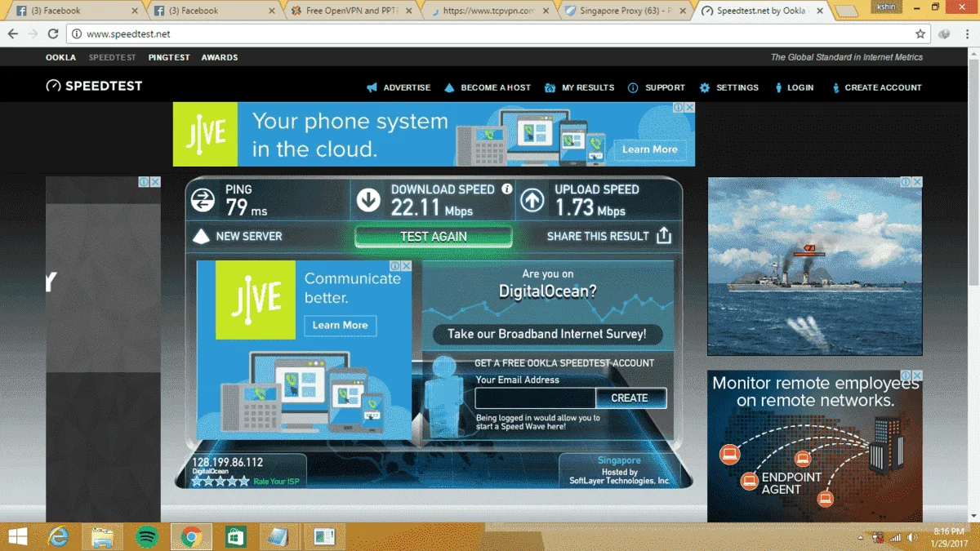Click NEW SERVER label
The height and width of the screenshot is (551, 980).
click(249, 236)
